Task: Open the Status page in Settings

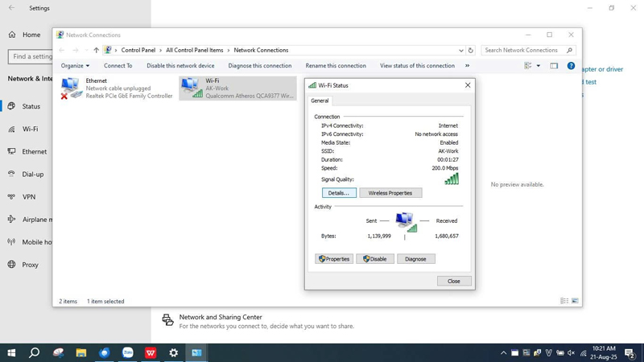Action: coord(26,106)
